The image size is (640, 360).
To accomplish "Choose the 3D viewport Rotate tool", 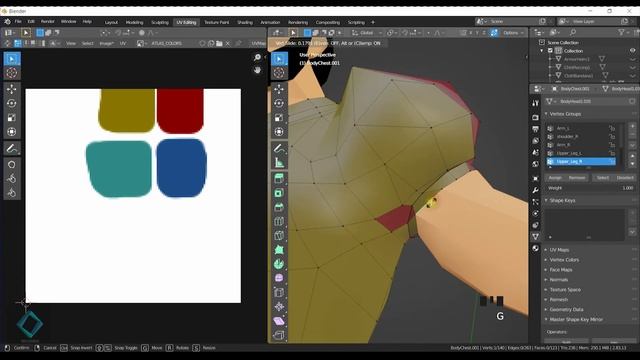I will coord(279,103).
